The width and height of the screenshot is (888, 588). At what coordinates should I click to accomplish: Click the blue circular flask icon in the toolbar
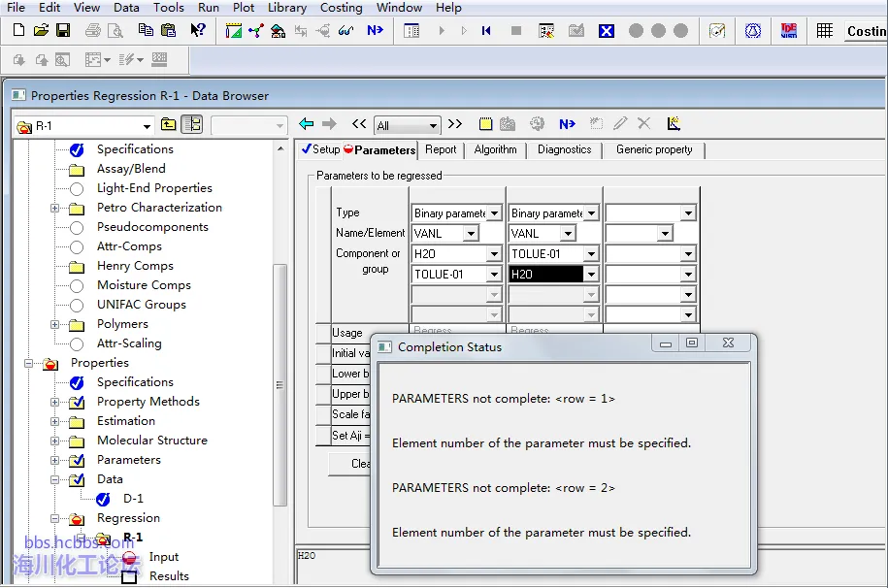click(753, 31)
